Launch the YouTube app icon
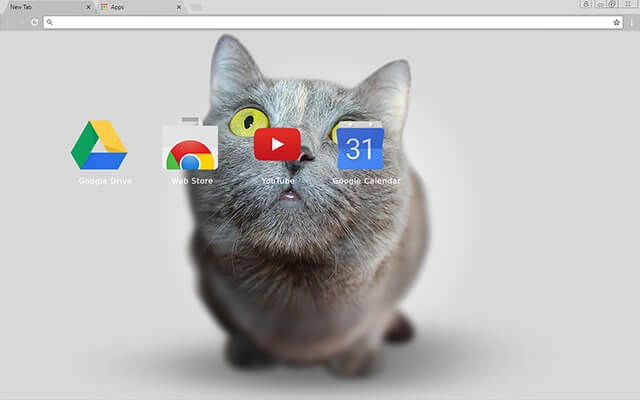The height and width of the screenshot is (400, 640). (277, 144)
